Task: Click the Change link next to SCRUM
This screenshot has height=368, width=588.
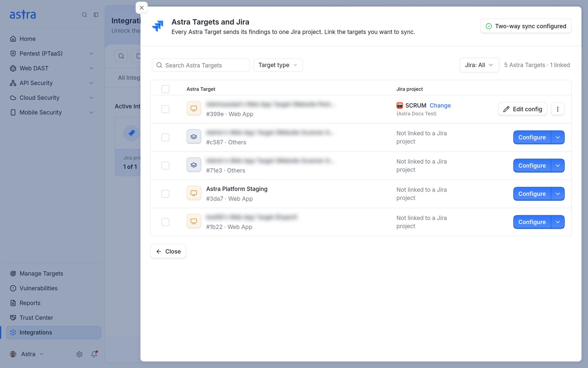Action: (440, 106)
